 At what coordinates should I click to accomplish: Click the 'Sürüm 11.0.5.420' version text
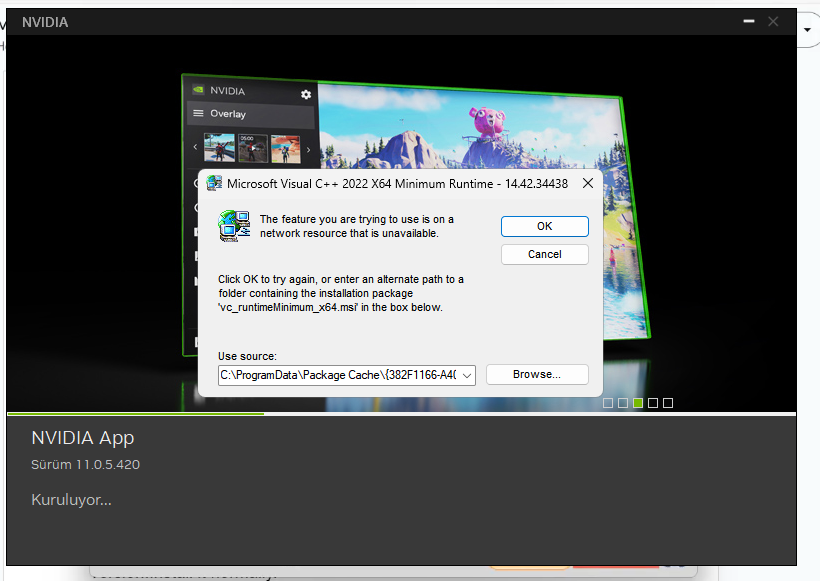[x=85, y=464]
